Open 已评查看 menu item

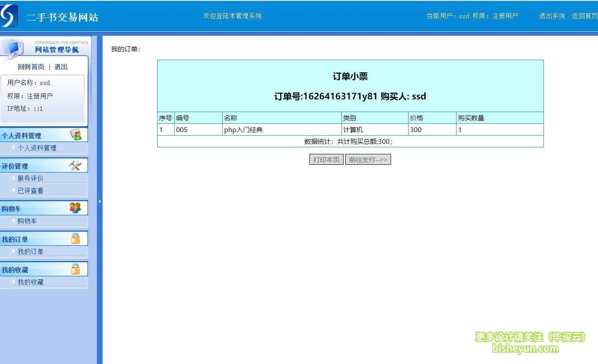coord(31,191)
